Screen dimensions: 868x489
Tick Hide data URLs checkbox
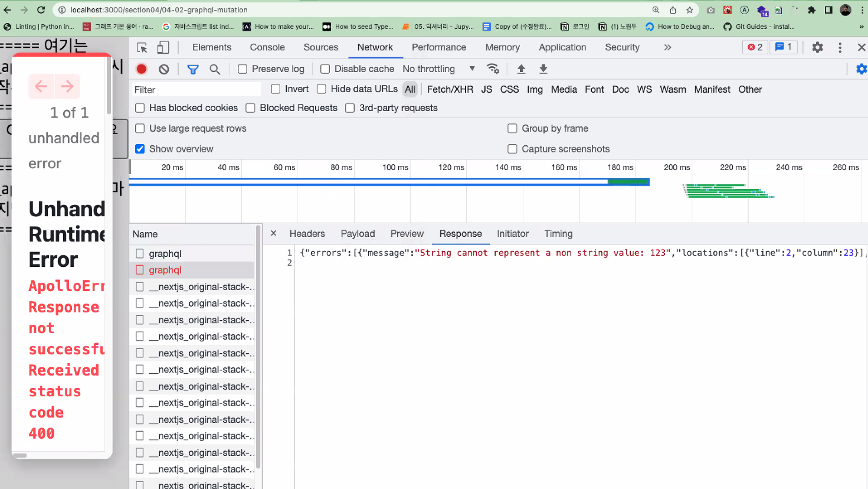322,89
